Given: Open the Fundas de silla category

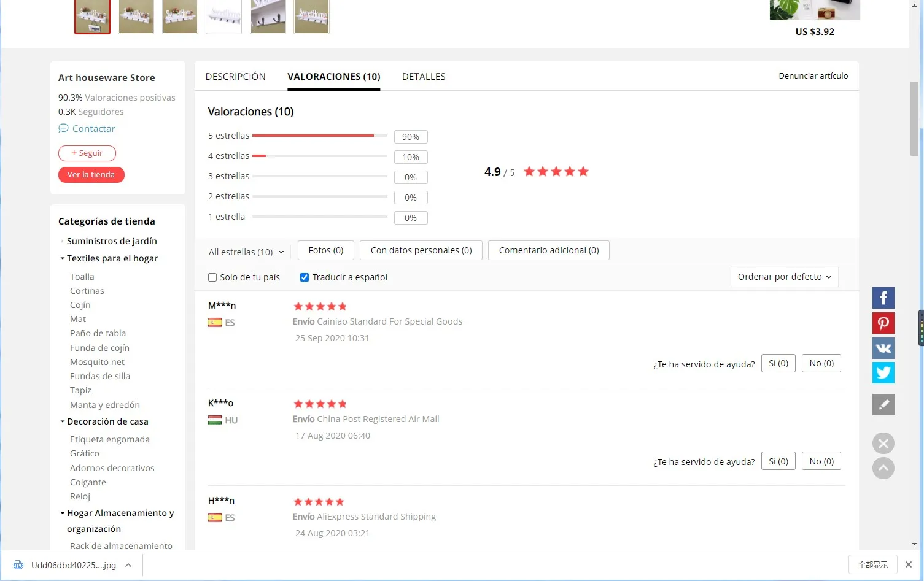Looking at the screenshot, I should click(100, 376).
